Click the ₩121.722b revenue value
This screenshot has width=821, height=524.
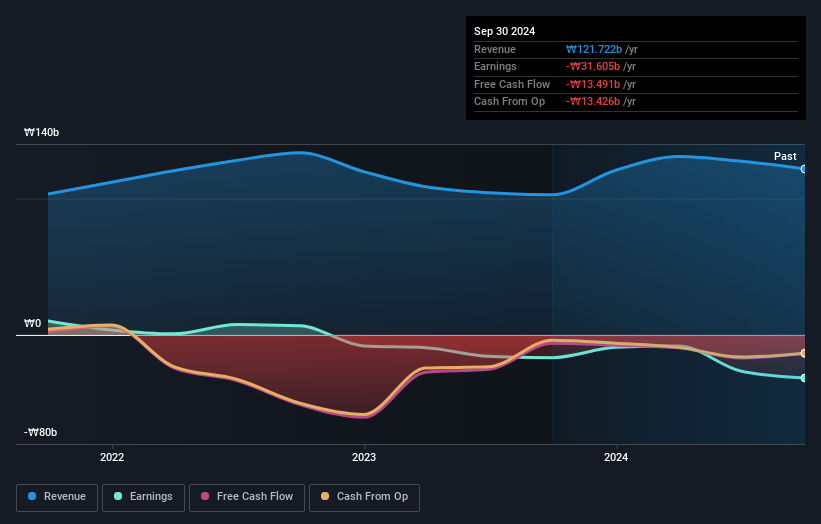click(x=594, y=49)
